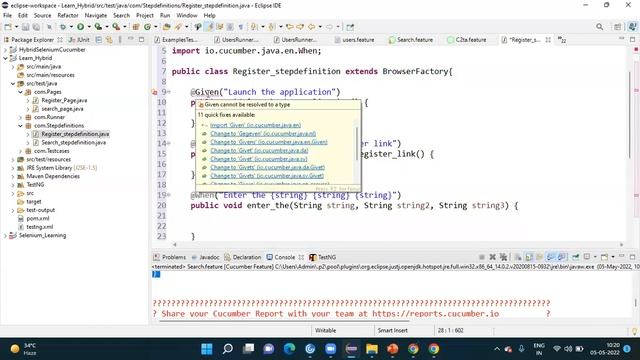The image size is (640, 360).
Task: Open Display Selected Console dropdown
Action: click(595, 257)
